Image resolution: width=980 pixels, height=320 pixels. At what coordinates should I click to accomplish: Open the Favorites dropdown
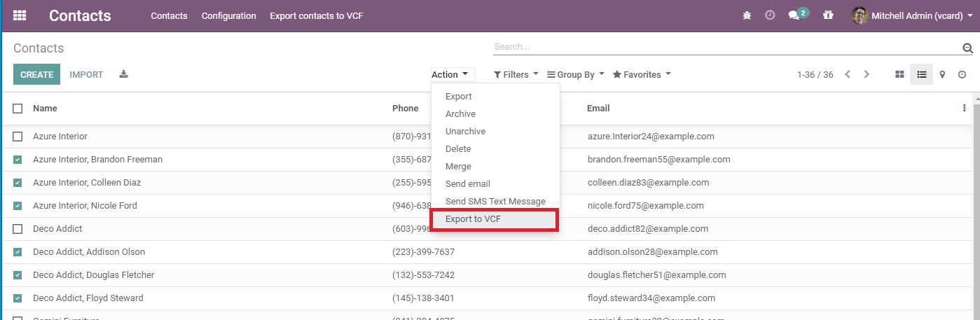[642, 74]
